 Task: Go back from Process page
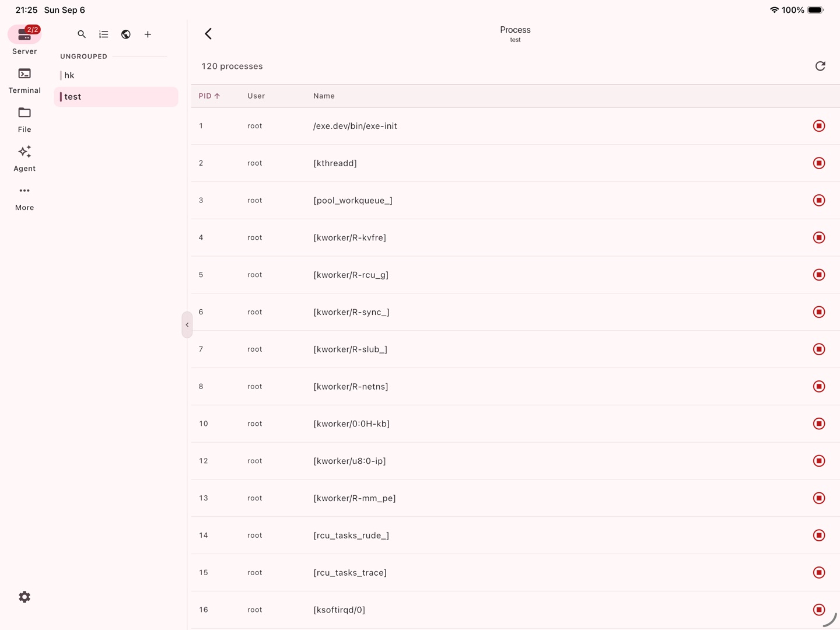[x=208, y=34]
